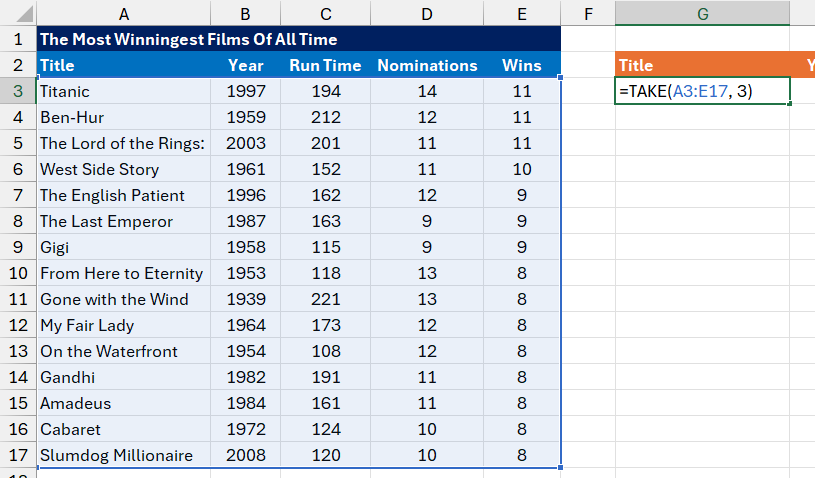The image size is (815, 478).
Task: Select column E header
Action: 522,13
